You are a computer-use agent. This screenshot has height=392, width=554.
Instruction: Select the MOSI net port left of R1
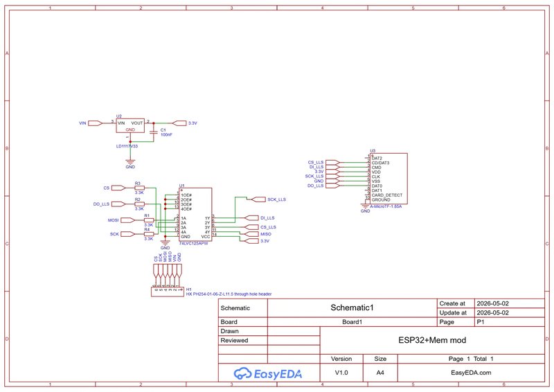point(128,220)
